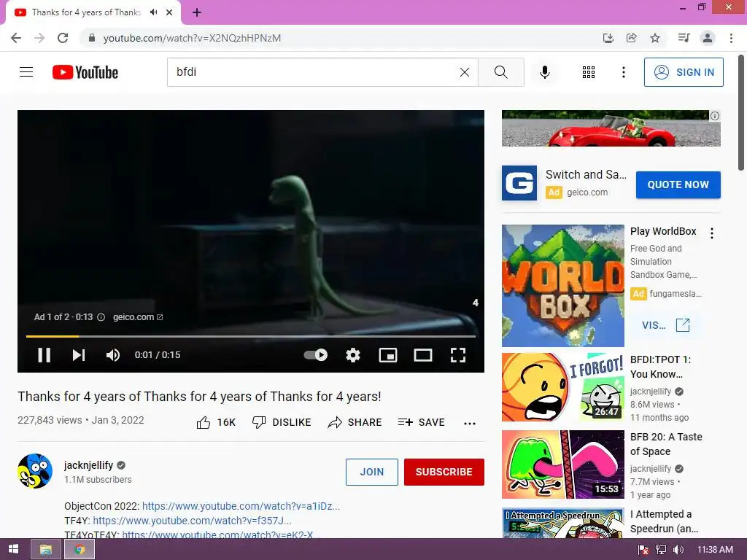The height and width of the screenshot is (560, 747).
Task: Start search with your voice microphone
Action: pos(544,72)
